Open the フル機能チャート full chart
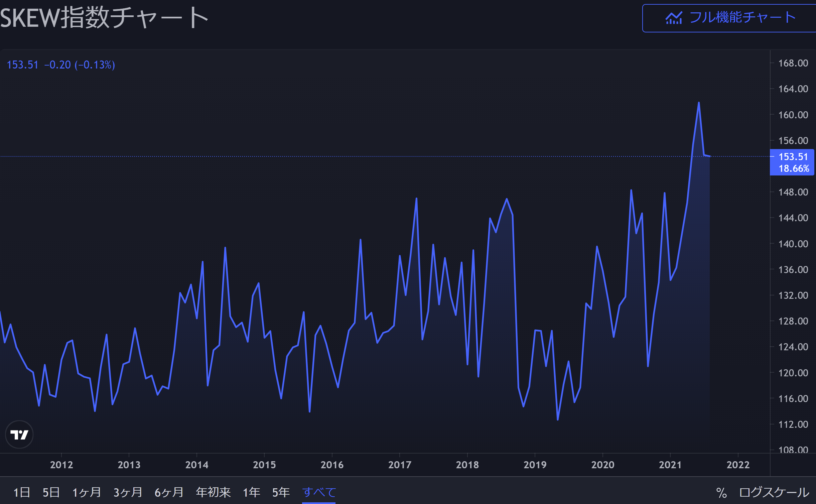Image resolution: width=816 pixels, height=504 pixels. coord(742,18)
